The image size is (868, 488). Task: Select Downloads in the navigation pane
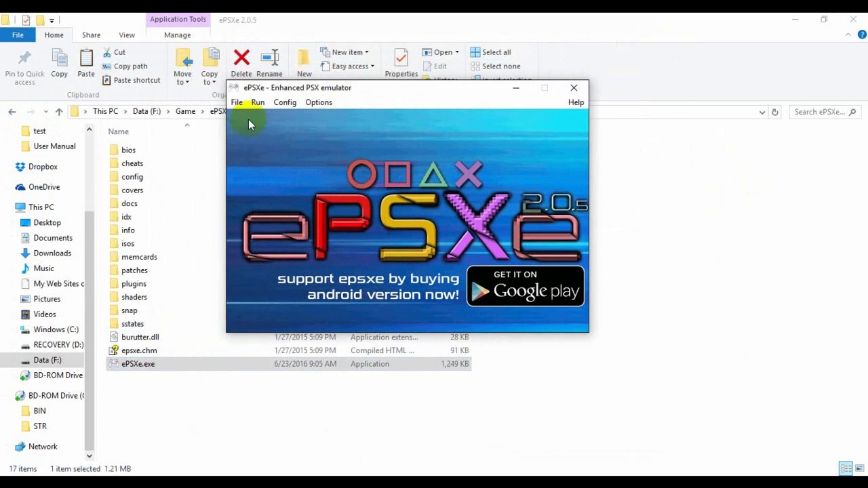(x=52, y=253)
